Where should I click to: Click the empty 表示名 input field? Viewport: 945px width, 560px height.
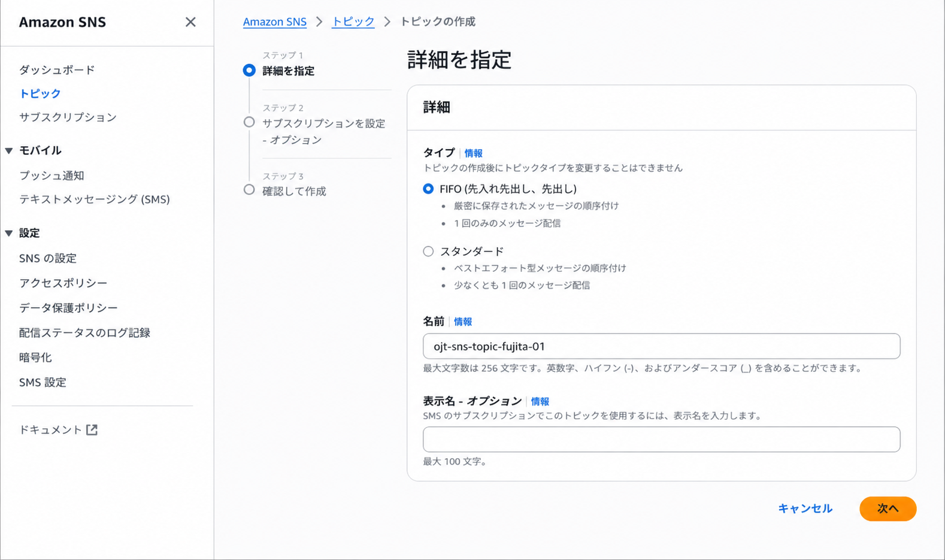point(662,440)
